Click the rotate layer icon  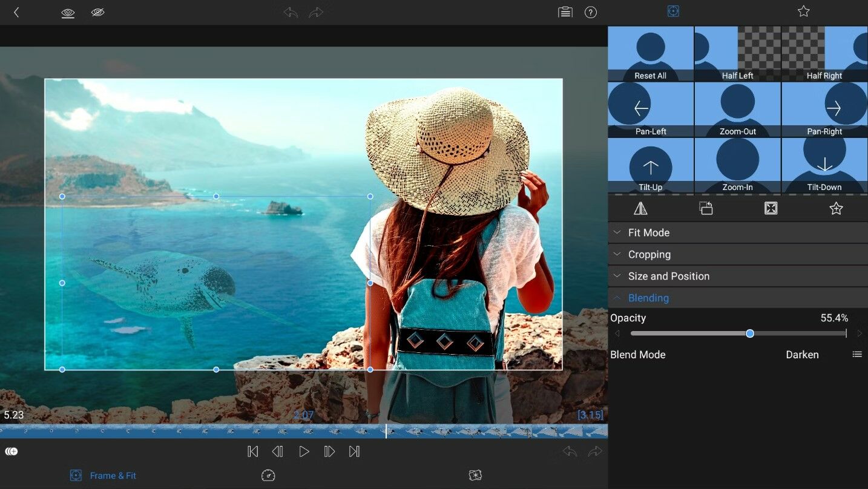706,208
